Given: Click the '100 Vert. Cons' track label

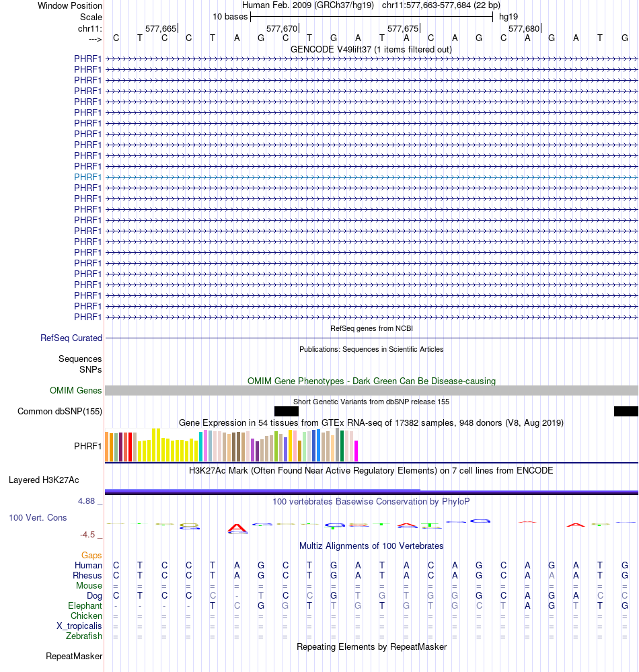Looking at the screenshot, I should coord(38,518).
